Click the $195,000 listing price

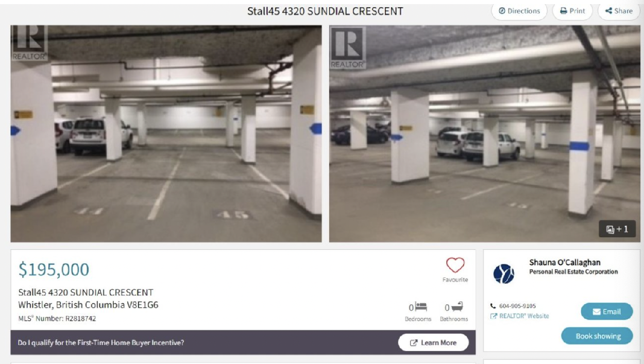(x=54, y=269)
